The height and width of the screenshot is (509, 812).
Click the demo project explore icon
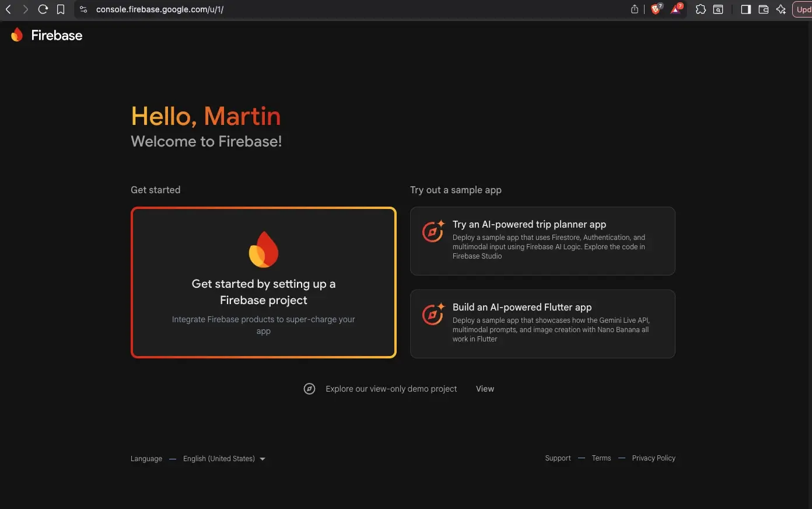(309, 388)
